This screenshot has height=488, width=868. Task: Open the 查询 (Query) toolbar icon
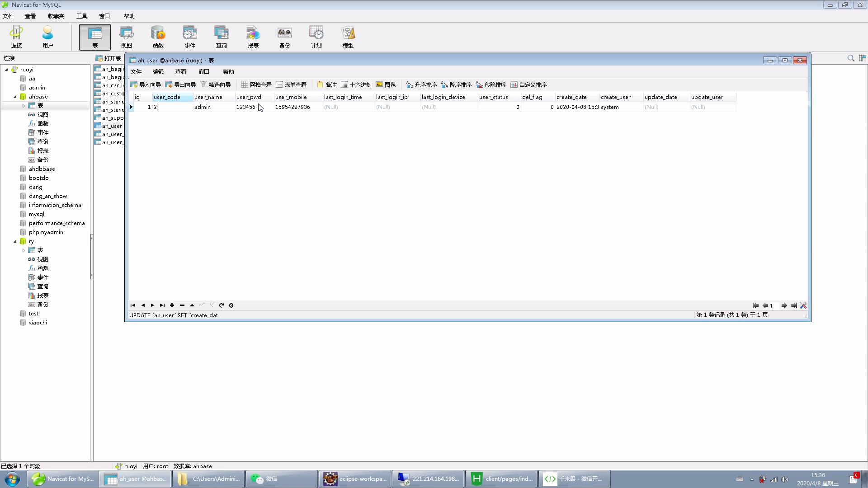tap(221, 36)
